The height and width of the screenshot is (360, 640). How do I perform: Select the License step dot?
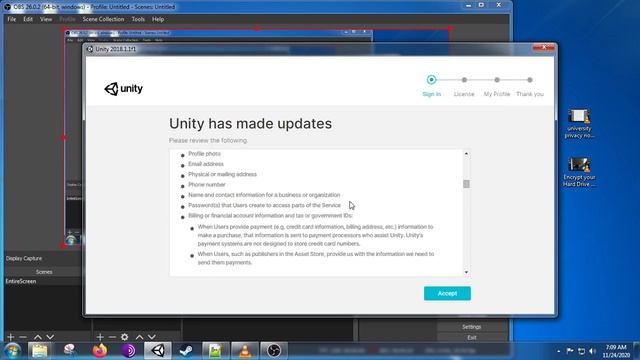coord(464,80)
